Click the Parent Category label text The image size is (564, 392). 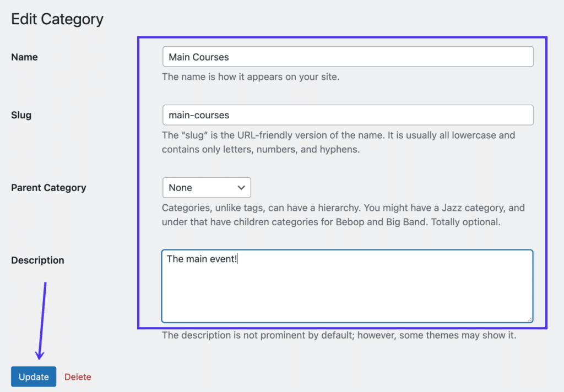(x=48, y=187)
